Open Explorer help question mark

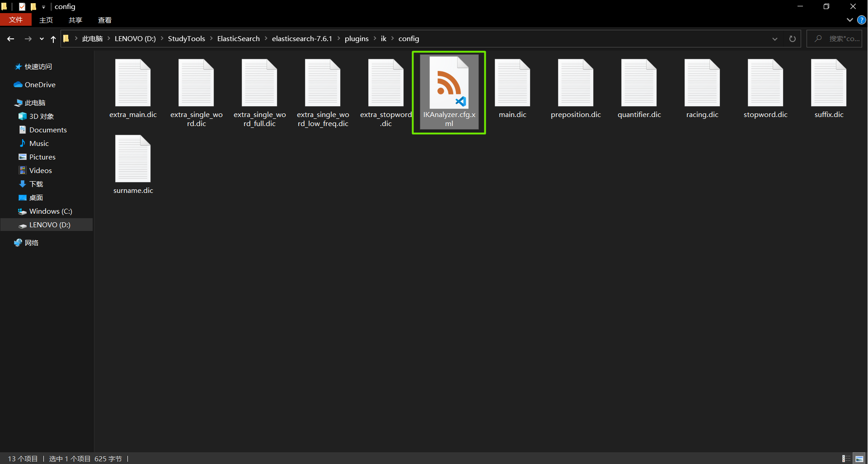point(862,20)
